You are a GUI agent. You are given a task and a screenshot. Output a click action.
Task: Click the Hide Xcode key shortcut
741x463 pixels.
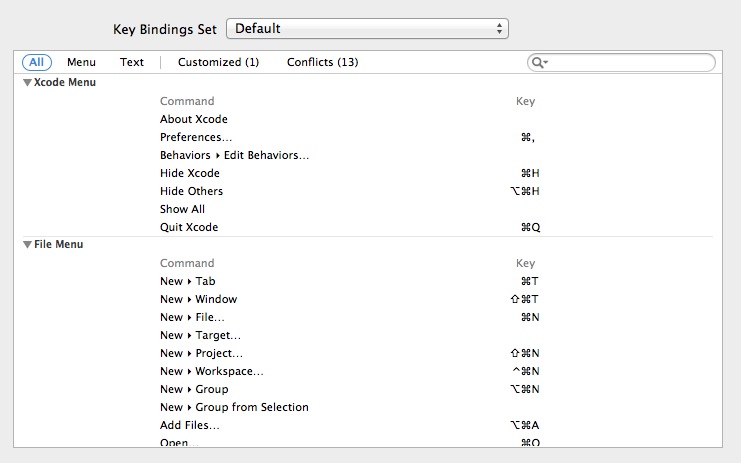coord(530,173)
